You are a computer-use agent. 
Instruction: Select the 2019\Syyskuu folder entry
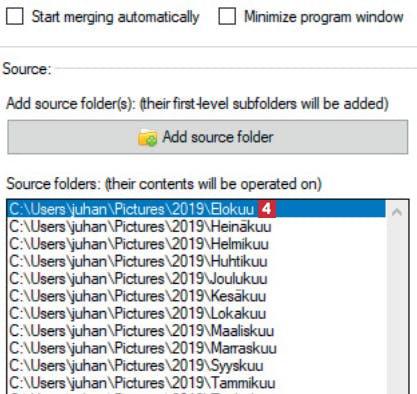(x=196, y=365)
